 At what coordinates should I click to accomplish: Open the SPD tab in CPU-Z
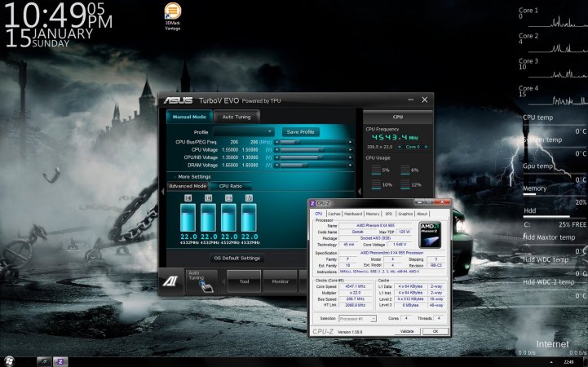[388, 214]
